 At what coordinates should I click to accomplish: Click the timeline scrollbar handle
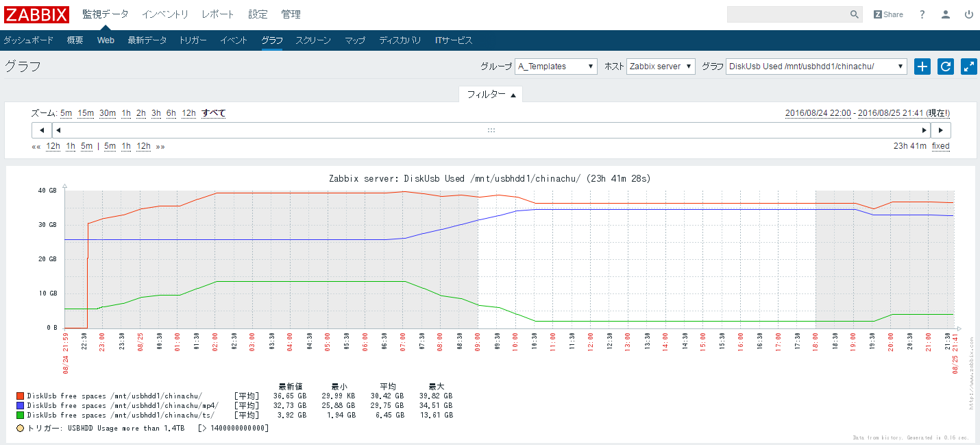coord(491,130)
